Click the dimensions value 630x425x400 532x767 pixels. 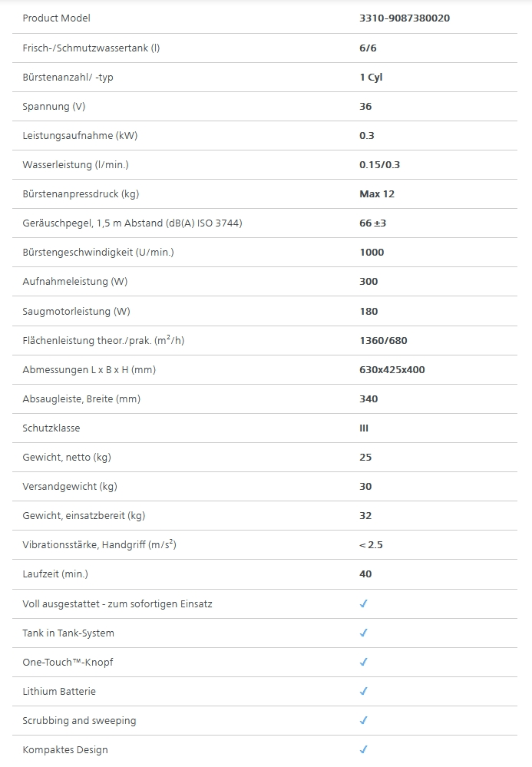point(392,369)
